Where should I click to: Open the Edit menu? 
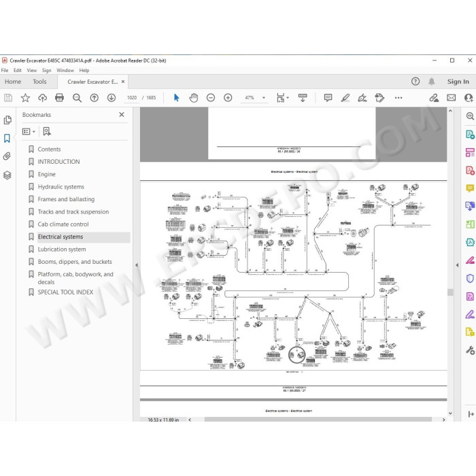[x=18, y=71]
